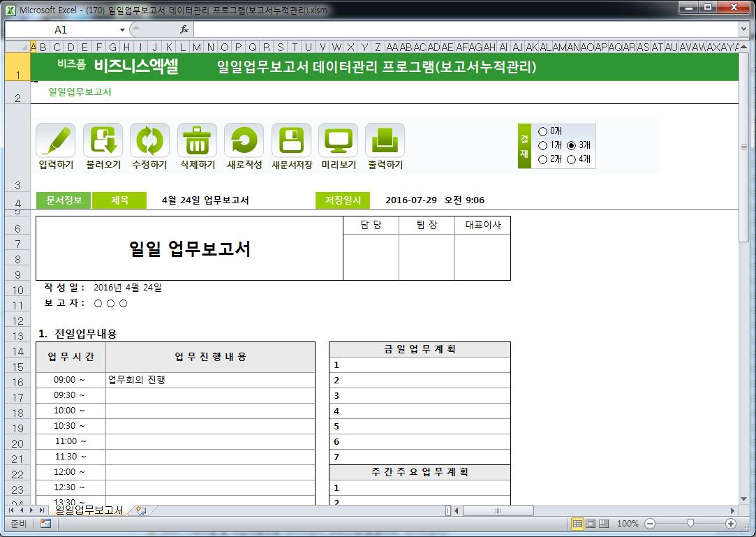The height and width of the screenshot is (537, 756).
Task: Click the 출력하기 printer icon
Action: (385, 140)
